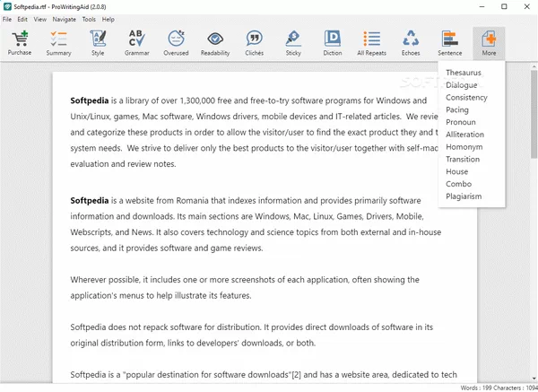Open the Sentence length report
The height and width of the screenshot is (392, 538).
[x=450, y=43]
